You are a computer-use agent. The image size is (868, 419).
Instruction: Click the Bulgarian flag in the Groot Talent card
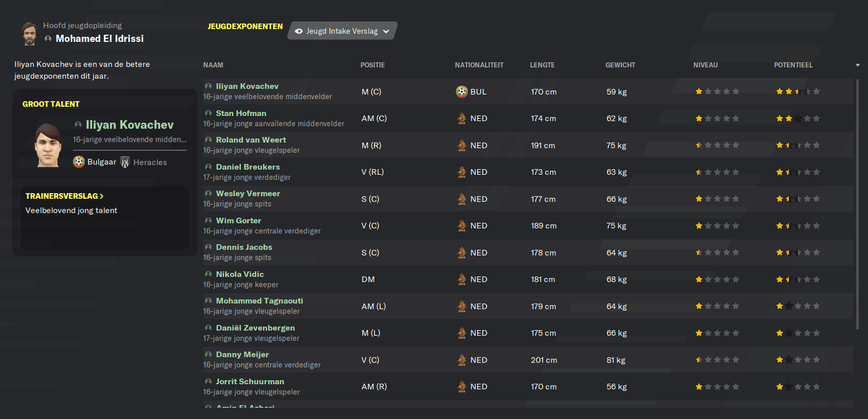tap(79, 162)
